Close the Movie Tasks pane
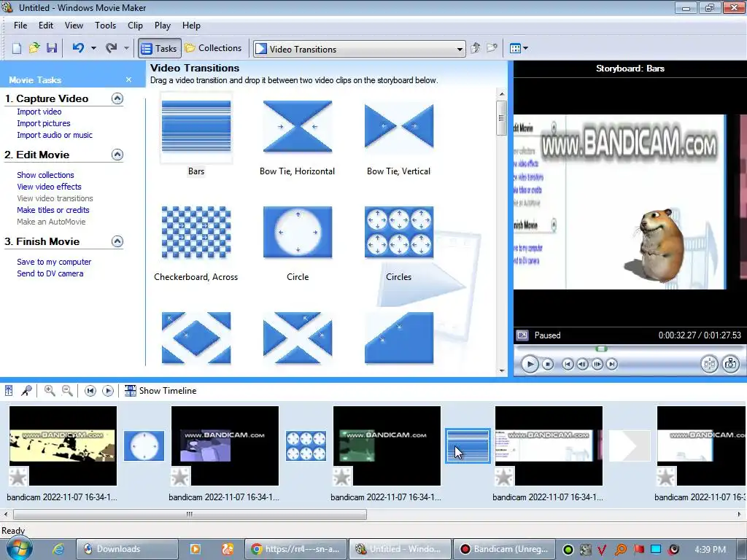Viewport: 747px width, 560px height. click(128, 79)
